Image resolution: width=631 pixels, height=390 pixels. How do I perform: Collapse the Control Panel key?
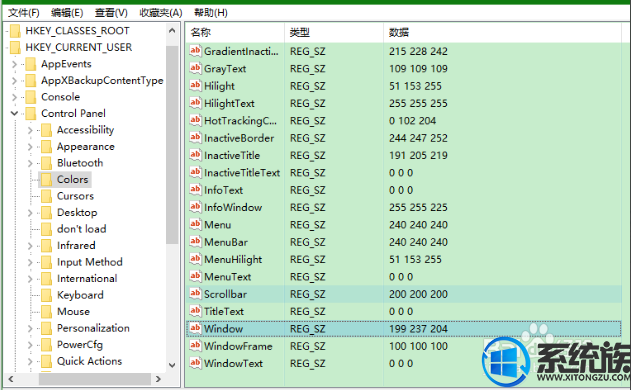(x=14, y=113)
